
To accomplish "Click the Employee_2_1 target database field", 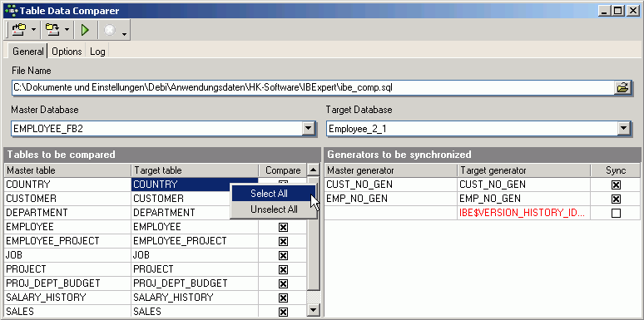I will click(x=473, y=129).
